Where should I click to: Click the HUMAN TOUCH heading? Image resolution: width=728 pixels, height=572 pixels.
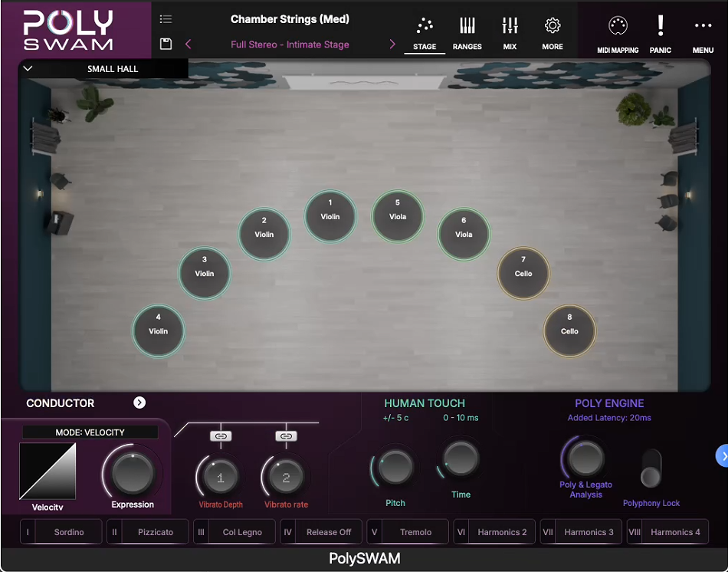[x=425, y=403]
